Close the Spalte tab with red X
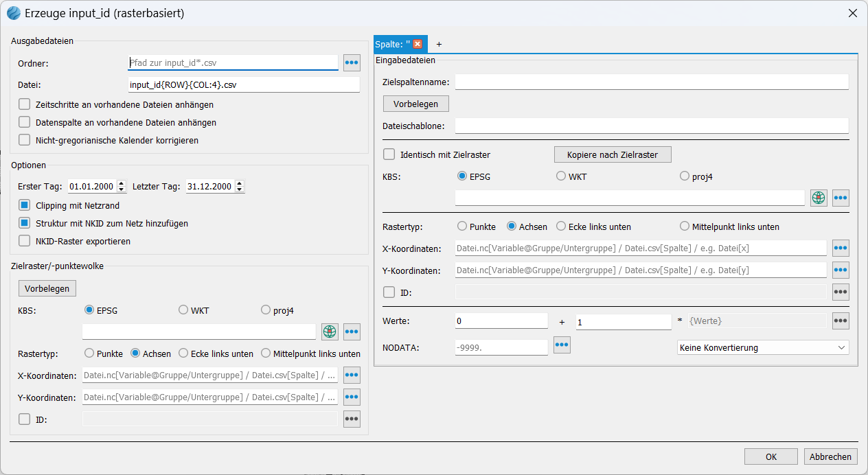Viewport: 868px width, 475px height. (418, 44)
